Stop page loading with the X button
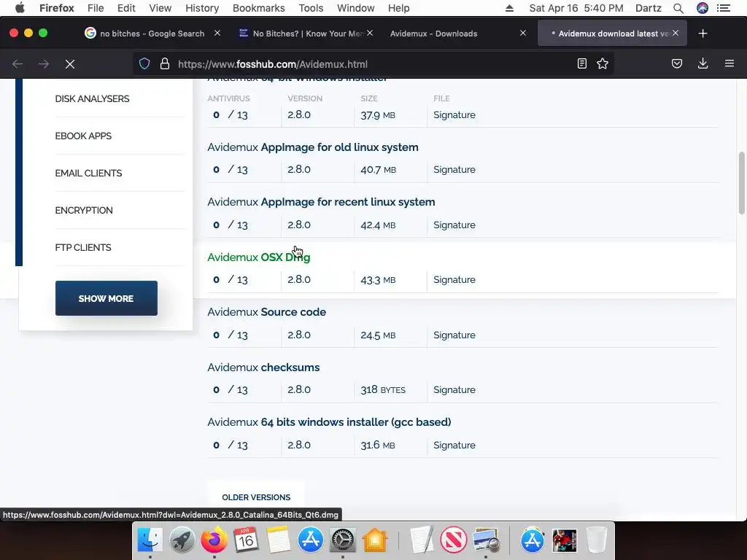This screenshot has width=747, height=560. tap(70, 64)
